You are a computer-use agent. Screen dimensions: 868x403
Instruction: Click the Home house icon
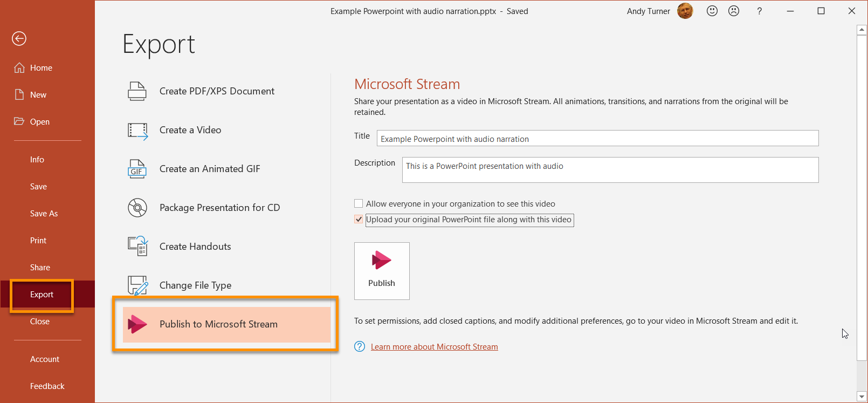point(19,67)
